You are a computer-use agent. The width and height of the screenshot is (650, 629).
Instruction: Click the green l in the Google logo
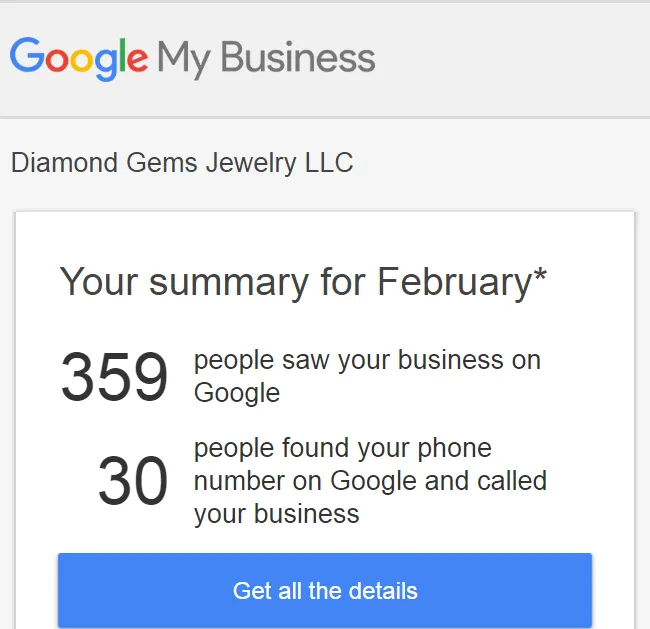(122, 55)
